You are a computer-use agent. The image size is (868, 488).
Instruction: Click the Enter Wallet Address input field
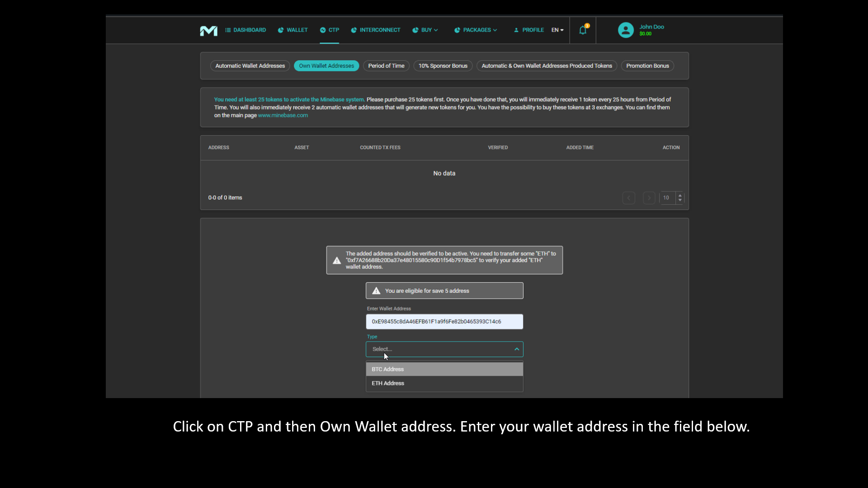click(x=444, y=321)
